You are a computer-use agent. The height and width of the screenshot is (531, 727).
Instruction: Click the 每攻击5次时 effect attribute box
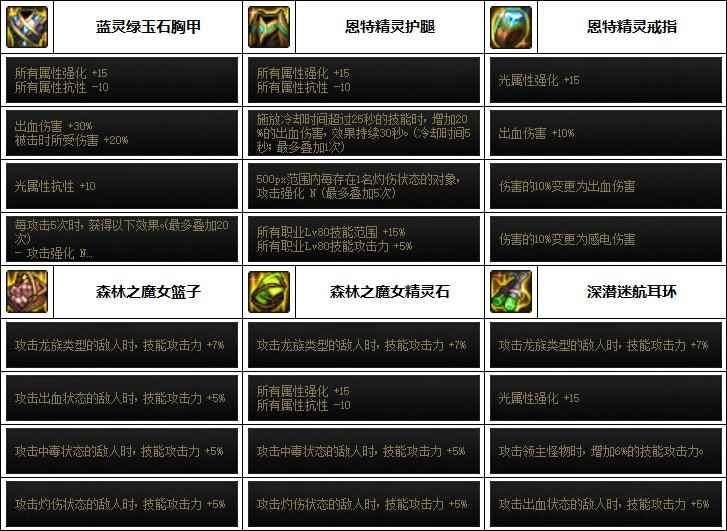[122, 239]
